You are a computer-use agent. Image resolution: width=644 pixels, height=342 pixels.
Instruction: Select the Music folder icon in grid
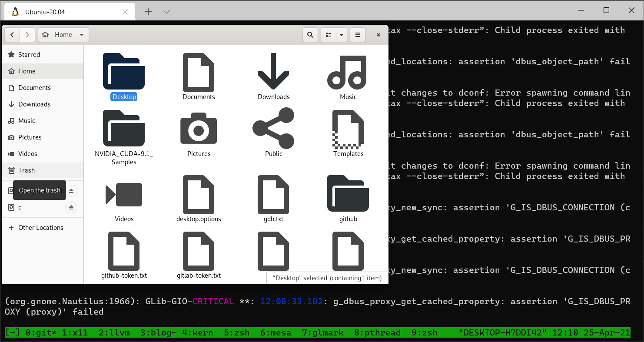tap(347, 72)
